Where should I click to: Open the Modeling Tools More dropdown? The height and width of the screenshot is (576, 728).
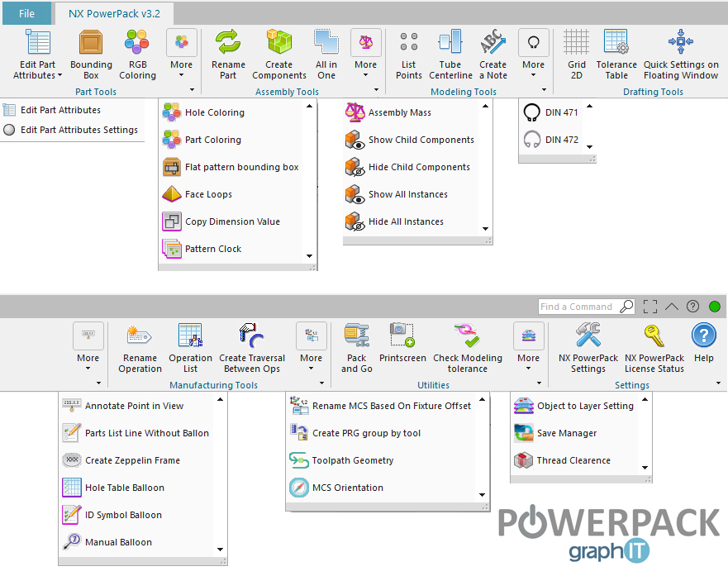(534, 53)
